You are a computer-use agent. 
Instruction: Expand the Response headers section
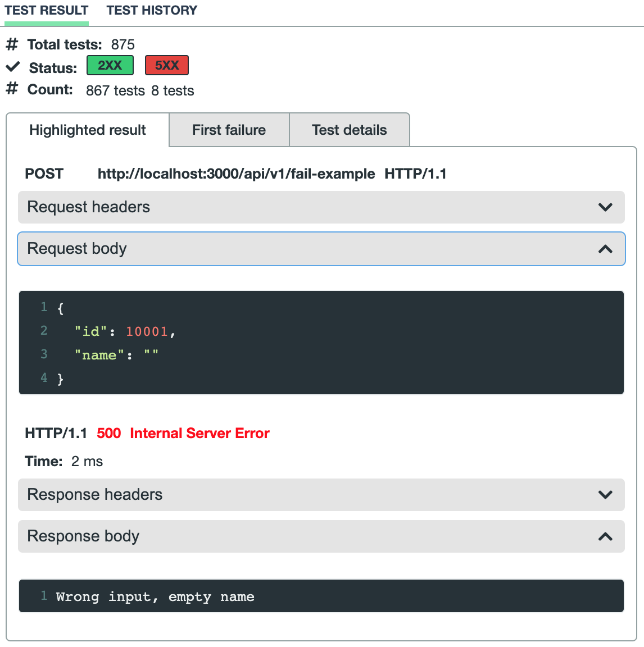click(x=321, y=494)
